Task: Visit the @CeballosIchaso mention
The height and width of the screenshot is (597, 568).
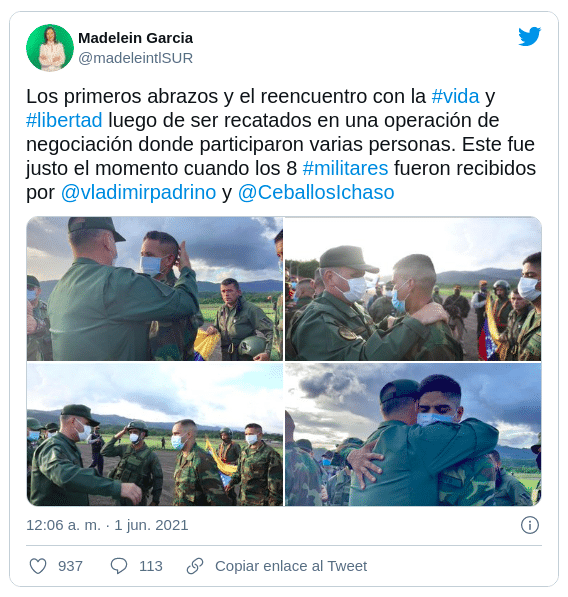Action: (316, 192)
